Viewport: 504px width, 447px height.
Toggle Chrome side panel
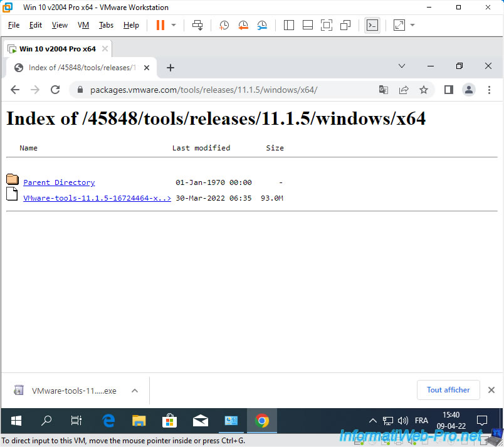[x=449, y=90]
